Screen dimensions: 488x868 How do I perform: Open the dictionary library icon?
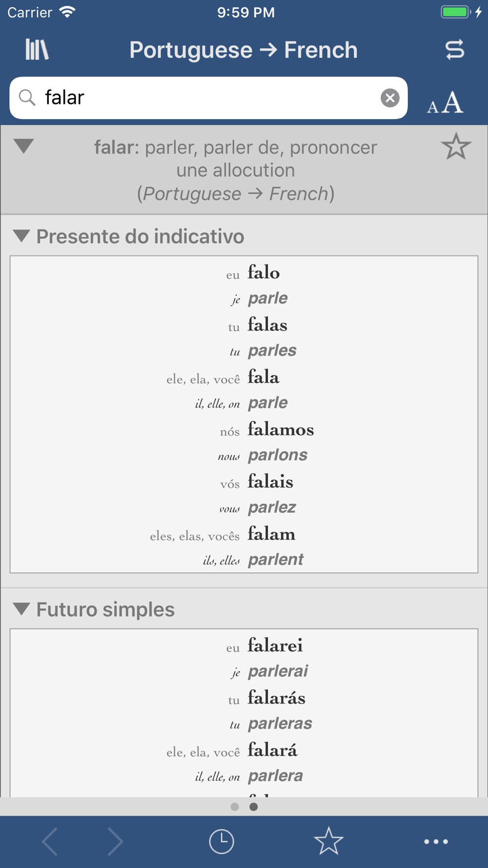(37, 49)
